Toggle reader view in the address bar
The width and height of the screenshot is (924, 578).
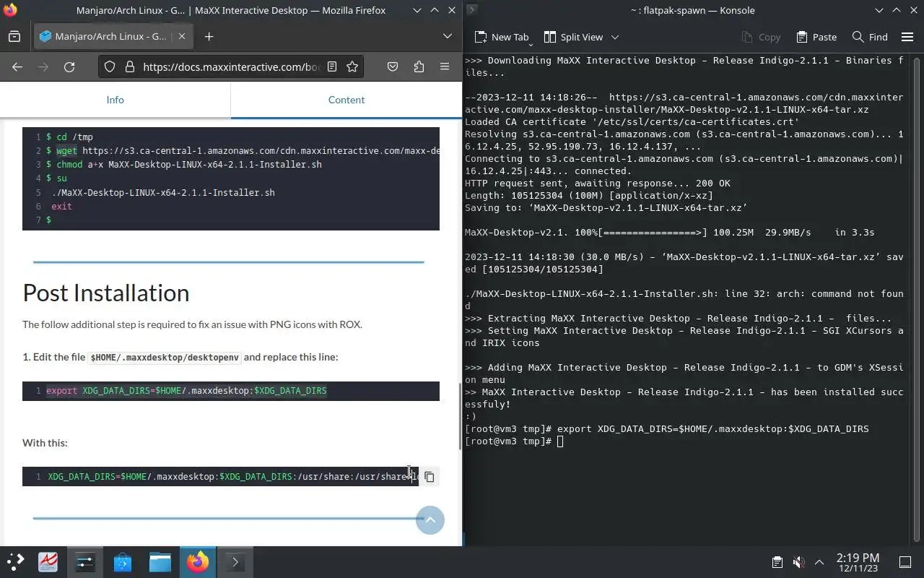click(332, 66)
